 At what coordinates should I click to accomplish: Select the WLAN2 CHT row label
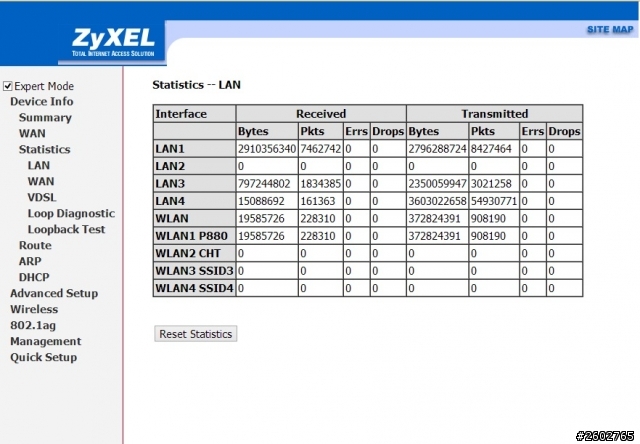click(x=188, y=253)
